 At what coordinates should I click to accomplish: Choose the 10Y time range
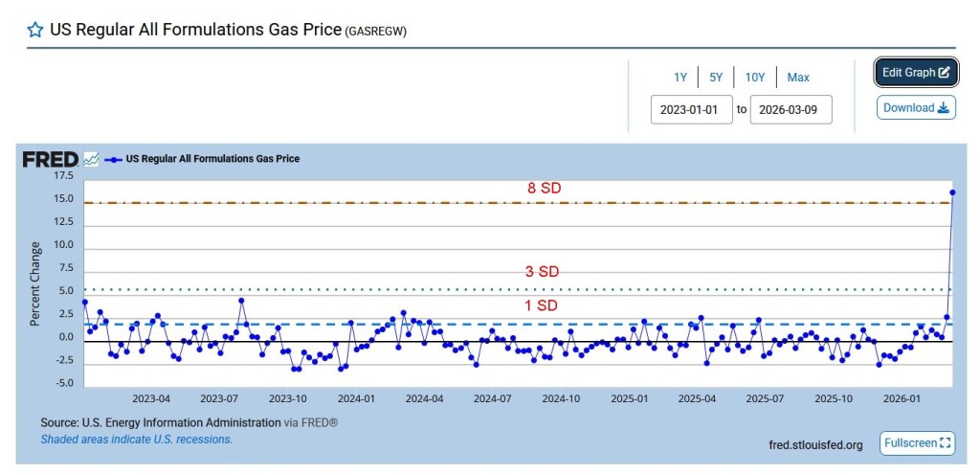[x=754, y=78]
